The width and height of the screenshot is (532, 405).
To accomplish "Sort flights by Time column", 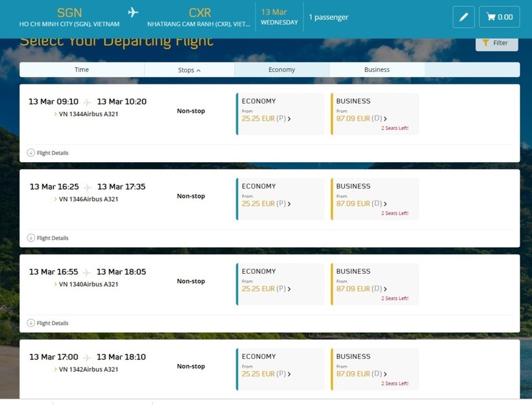I will 82,69.
